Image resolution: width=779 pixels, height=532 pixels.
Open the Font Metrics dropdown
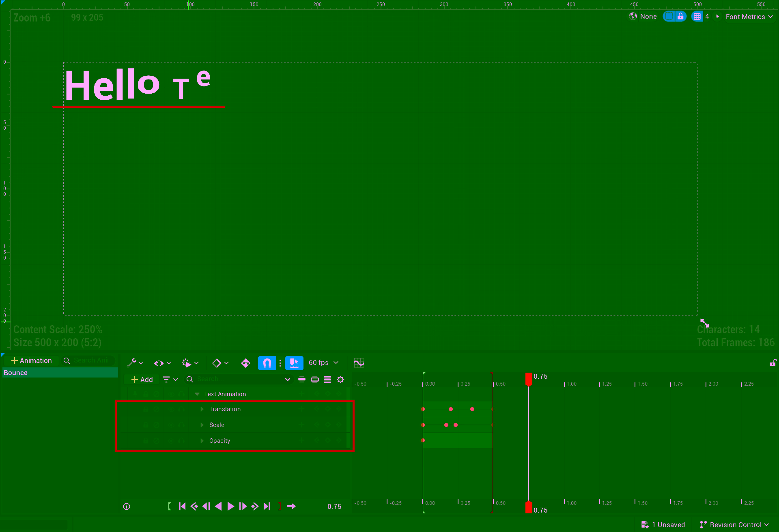coord(749,17)
